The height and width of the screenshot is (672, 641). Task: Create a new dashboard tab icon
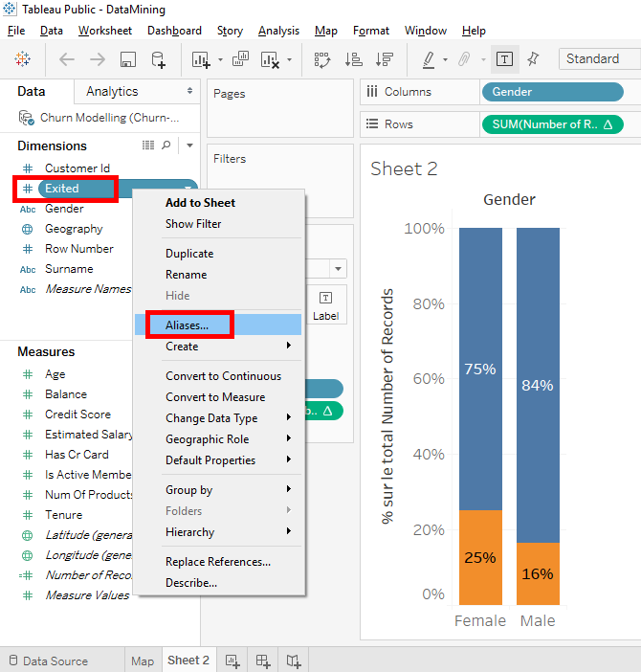tap(263, 661)
